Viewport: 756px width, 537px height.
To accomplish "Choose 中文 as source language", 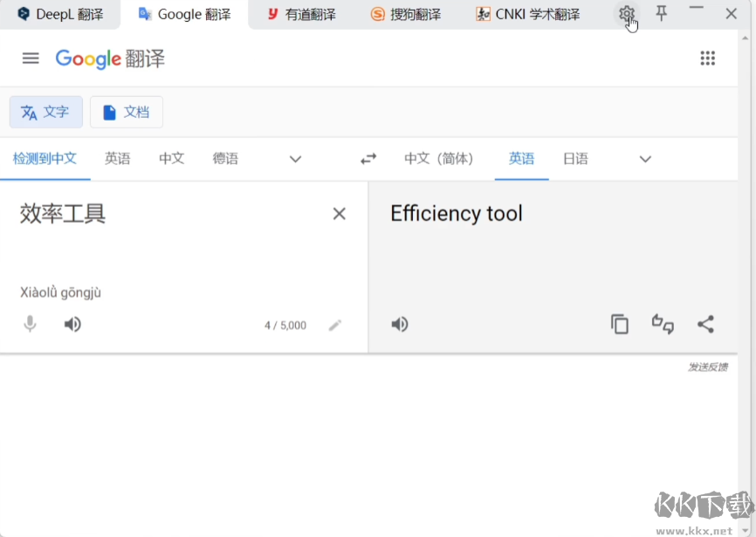I will 172,159.
